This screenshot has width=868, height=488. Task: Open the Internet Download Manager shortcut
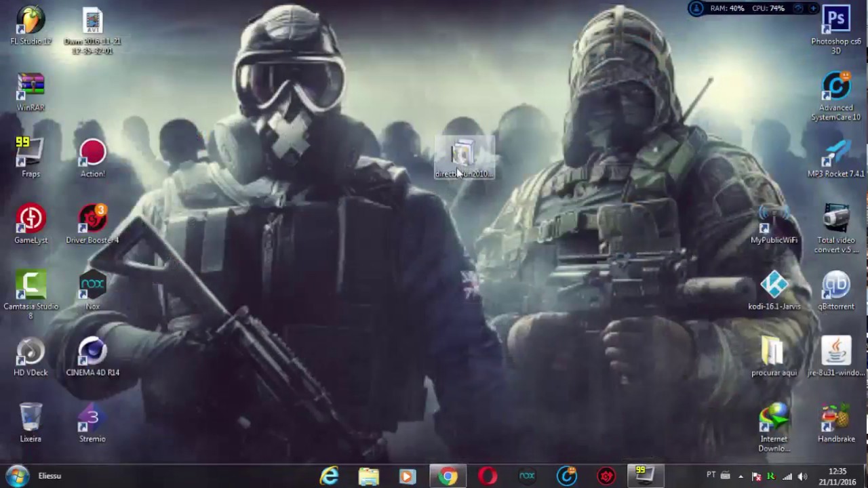click(x=774, y=428)
